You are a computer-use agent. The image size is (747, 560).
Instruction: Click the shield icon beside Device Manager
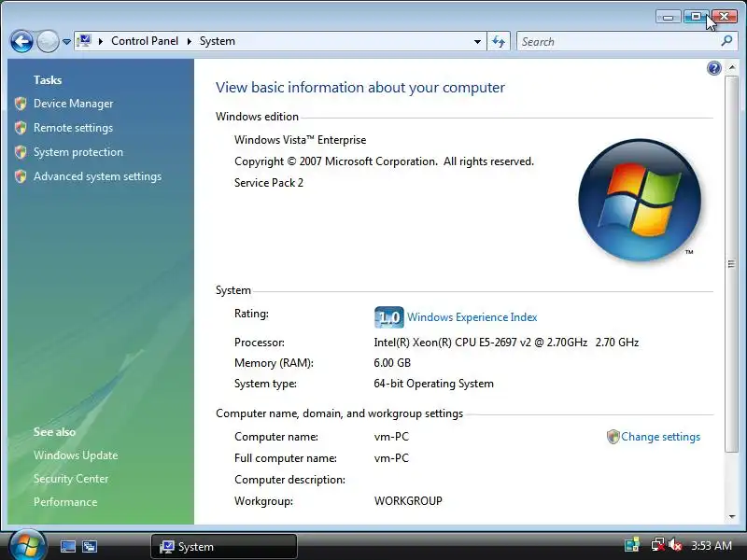[x=21, y=104]
